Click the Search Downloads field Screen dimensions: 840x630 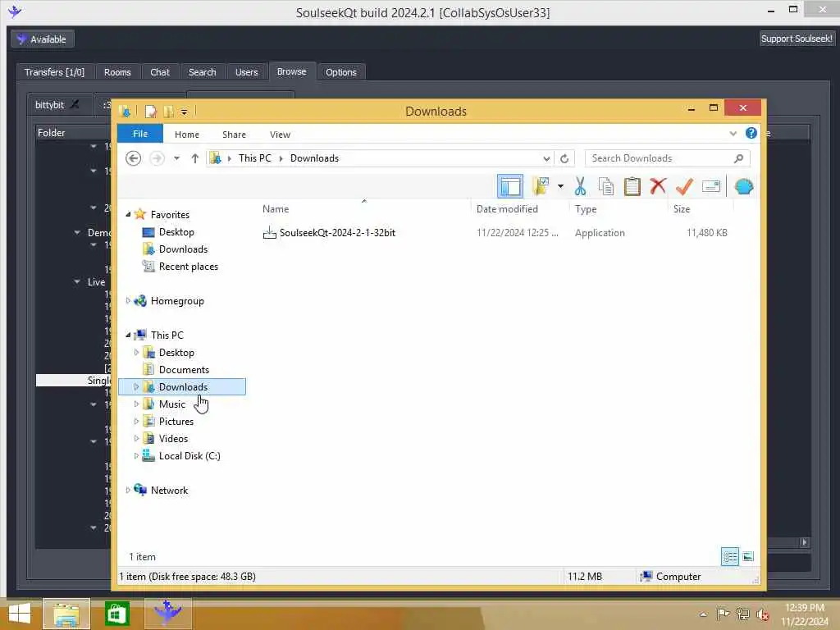tap(668, 158)
